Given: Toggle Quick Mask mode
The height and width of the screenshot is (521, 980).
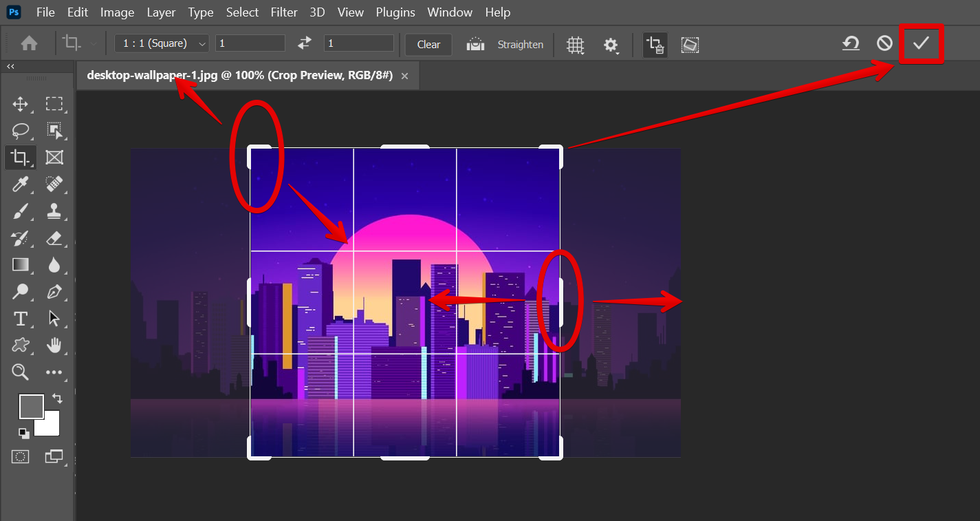Looking at the screenshot, I should coord(21,456).
